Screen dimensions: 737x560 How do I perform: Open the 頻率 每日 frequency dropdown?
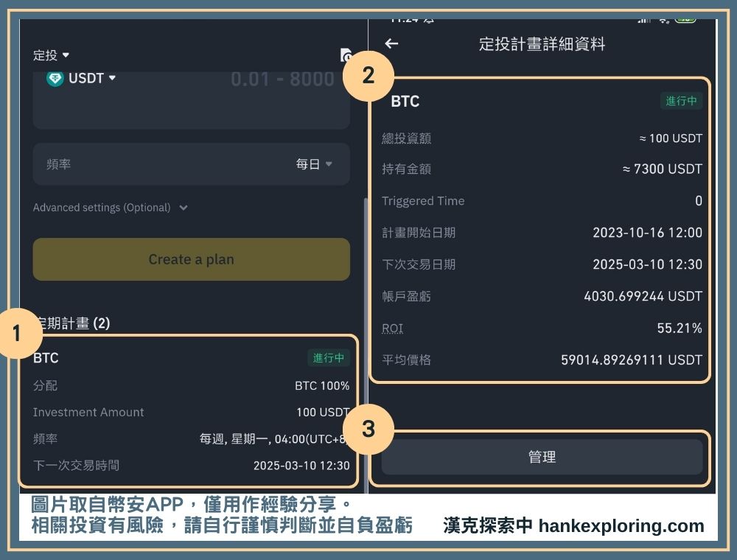[x=192, y=164]
